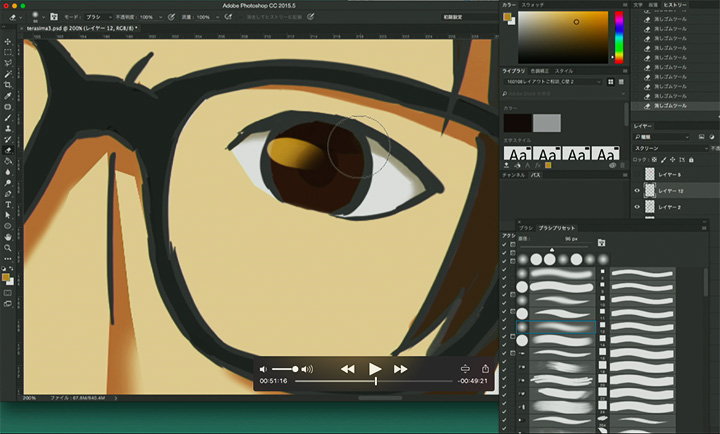This screenshot has width=720, height=434.
Task: Select the Crop tool
Action: 8,85
